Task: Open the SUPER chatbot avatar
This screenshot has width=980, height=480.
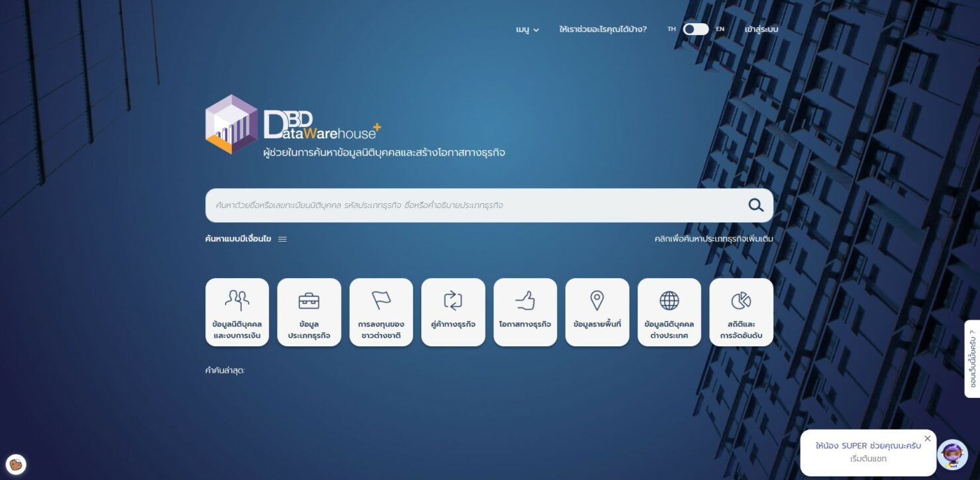Action: [952, 453]
